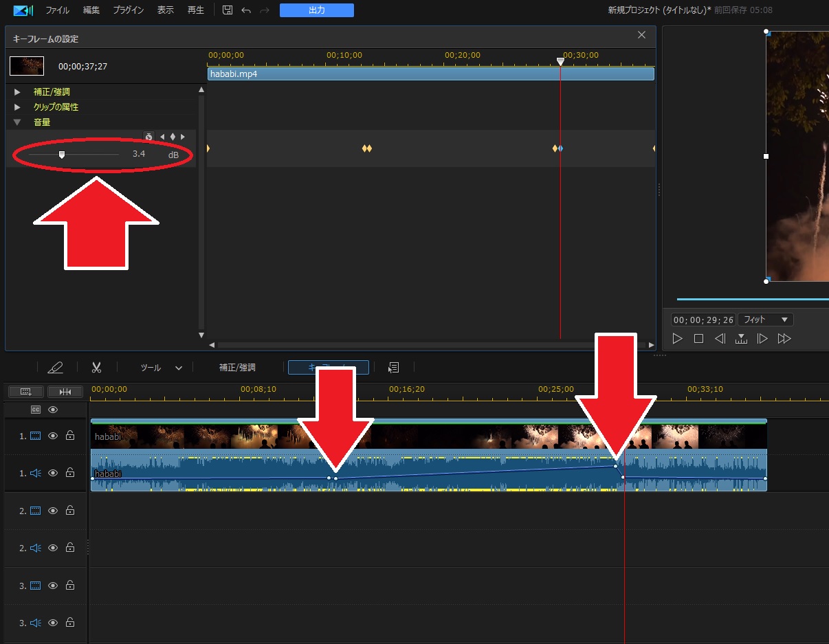
Task: Click the audio track 1 speaker icon
Action: [x=35, y=473]
